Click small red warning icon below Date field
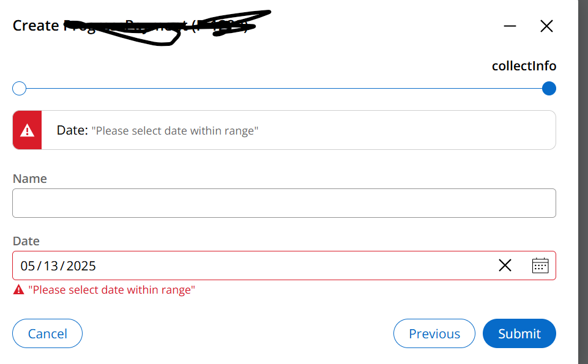 click(x=19, y=290)
